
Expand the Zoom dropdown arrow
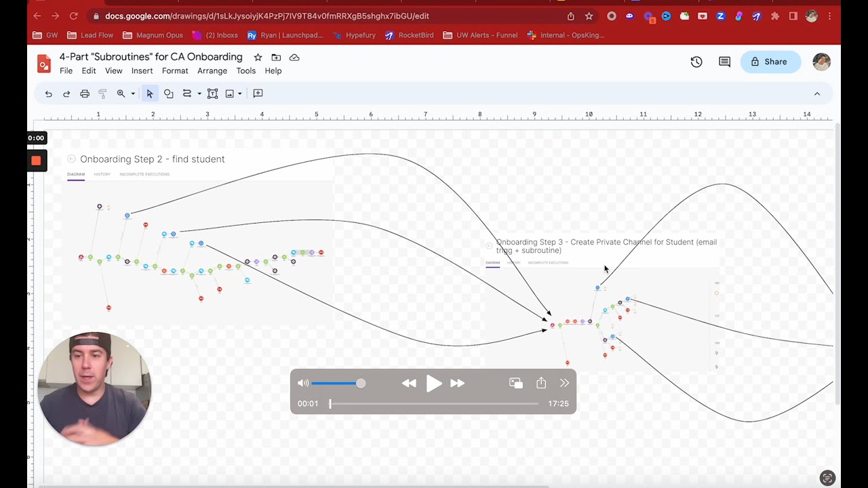pyautogui.click(x=133, y=94)
